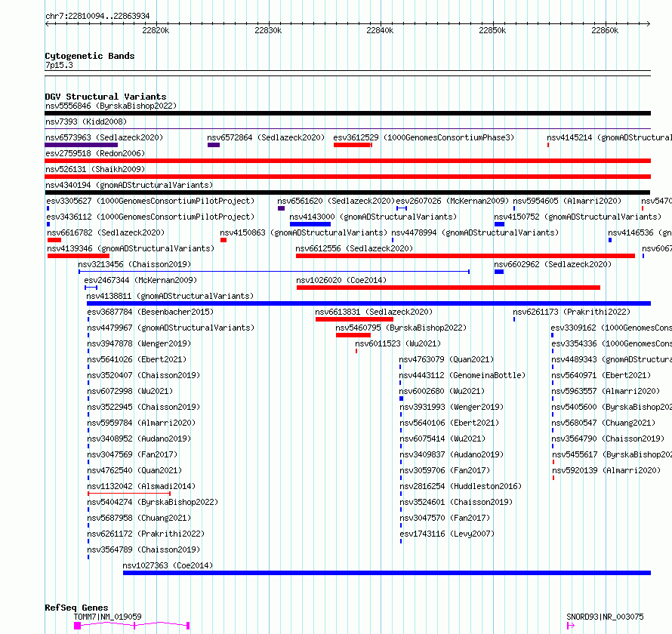Click the Cytogenetic Bands track heading
Viewport: 672px width, 634px height.
click(x=90, y=56)
